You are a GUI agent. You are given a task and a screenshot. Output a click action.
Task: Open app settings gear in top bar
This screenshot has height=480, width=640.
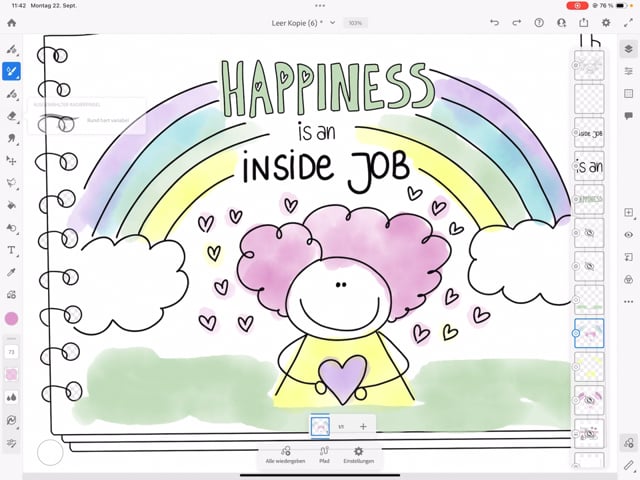point(606,23)
